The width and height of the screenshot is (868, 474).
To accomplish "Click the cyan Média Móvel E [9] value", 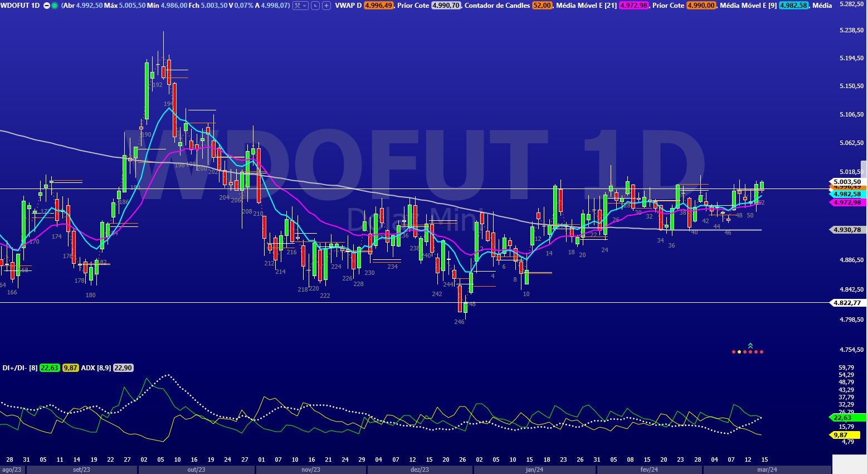I will pyautogui.click(x=793, y=6).
